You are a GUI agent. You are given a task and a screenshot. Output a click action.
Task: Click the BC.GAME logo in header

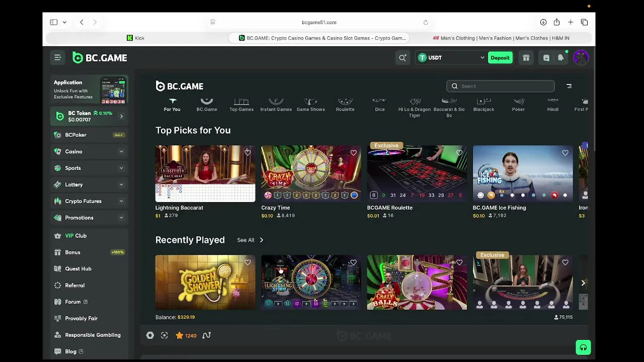(100, 58)
